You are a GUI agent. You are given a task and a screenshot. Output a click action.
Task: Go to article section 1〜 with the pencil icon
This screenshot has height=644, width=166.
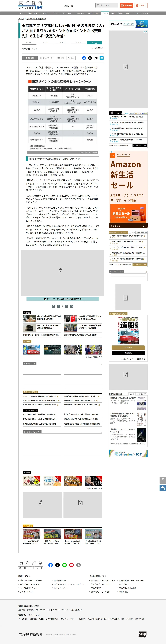pos(29,43)
